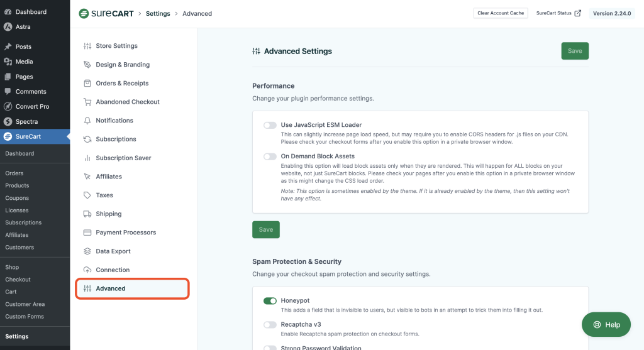Click the Comments bubble icon
Screen dimensions: 644x350
[x=8, y=92]
